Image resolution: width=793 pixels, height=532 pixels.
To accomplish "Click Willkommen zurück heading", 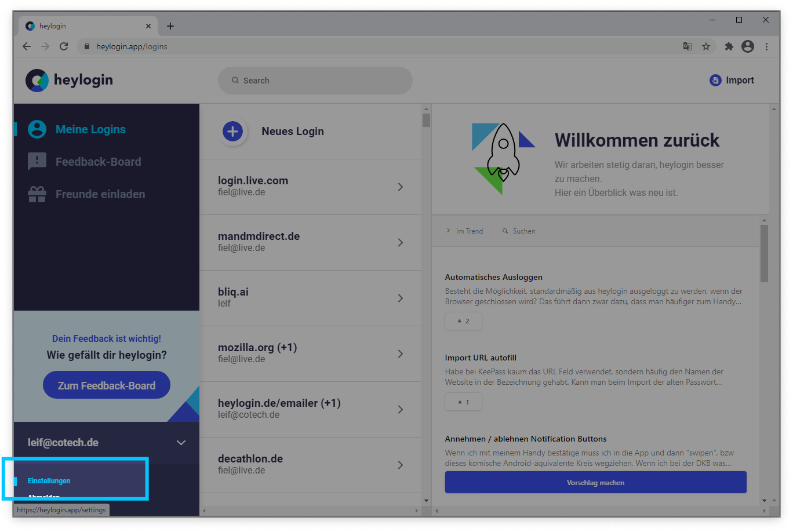I will click(637, 140).
